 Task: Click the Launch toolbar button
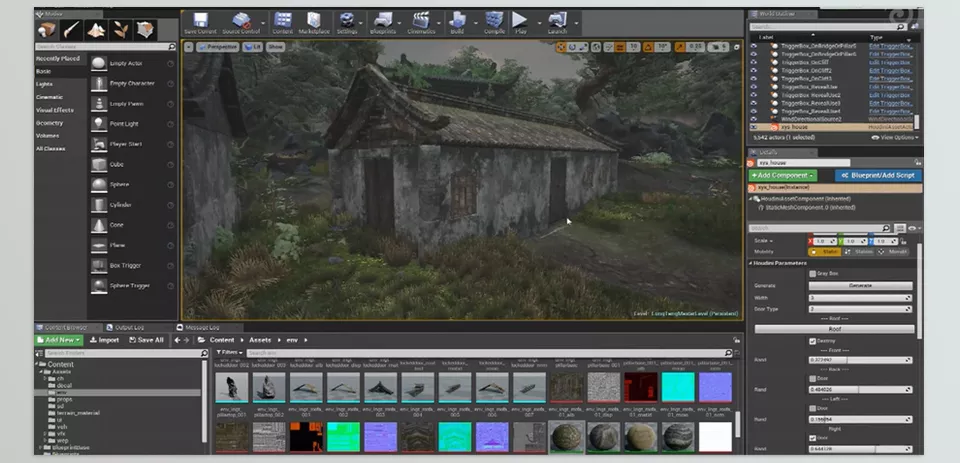[x=557, y=23]
